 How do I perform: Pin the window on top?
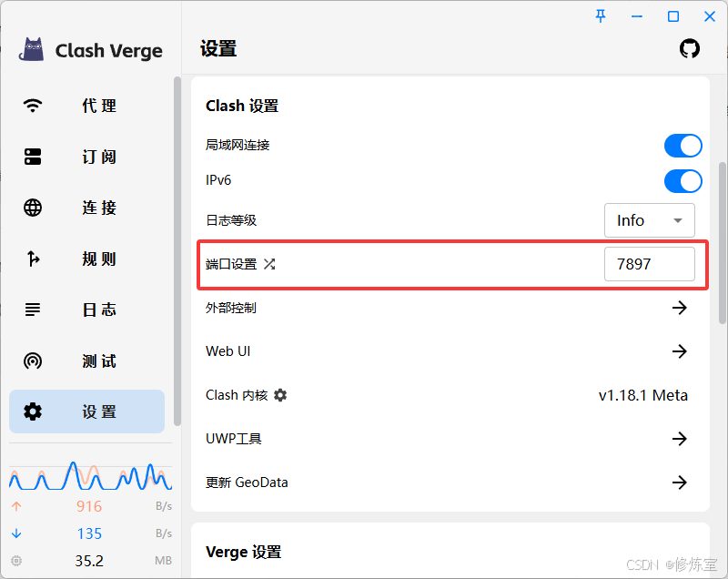601,16
